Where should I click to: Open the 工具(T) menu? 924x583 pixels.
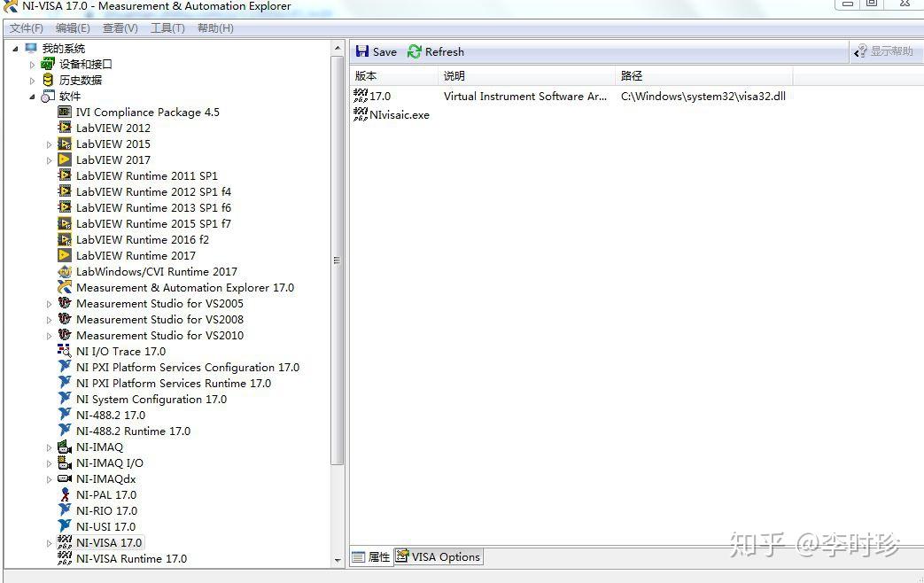167,27
